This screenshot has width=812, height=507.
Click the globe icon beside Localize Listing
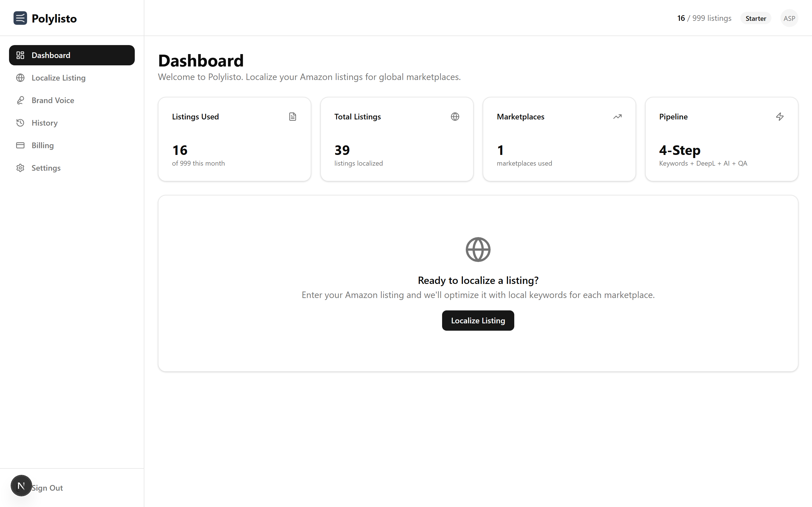coord(21,77)
